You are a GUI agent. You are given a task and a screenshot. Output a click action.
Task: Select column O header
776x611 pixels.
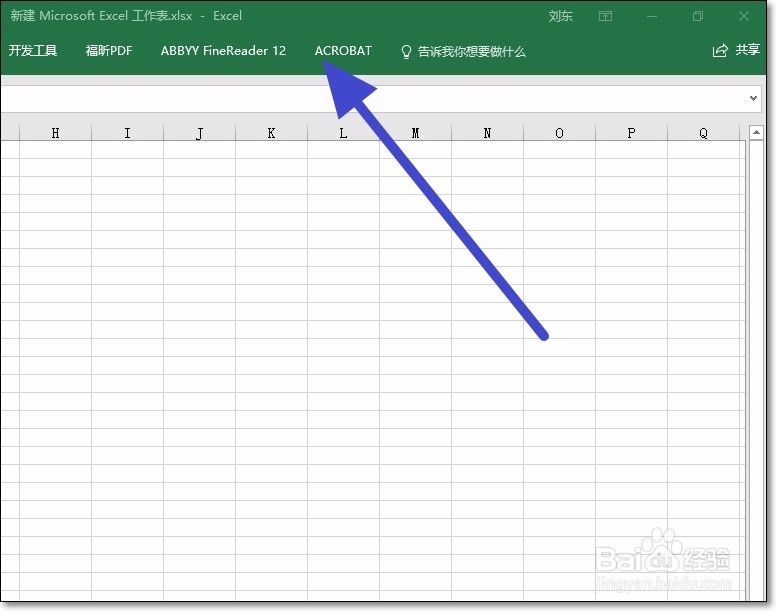tap(559, 133)
